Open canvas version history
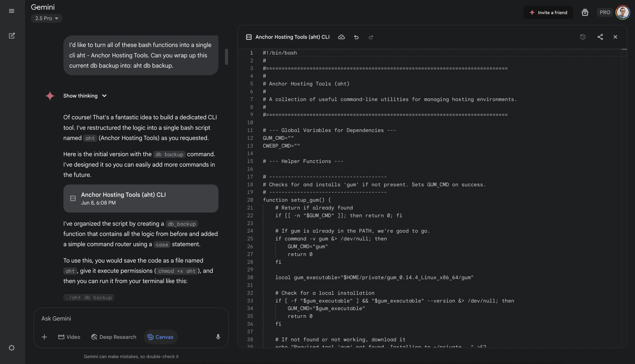This screenshot has width=635, height=364. [583, 37]
